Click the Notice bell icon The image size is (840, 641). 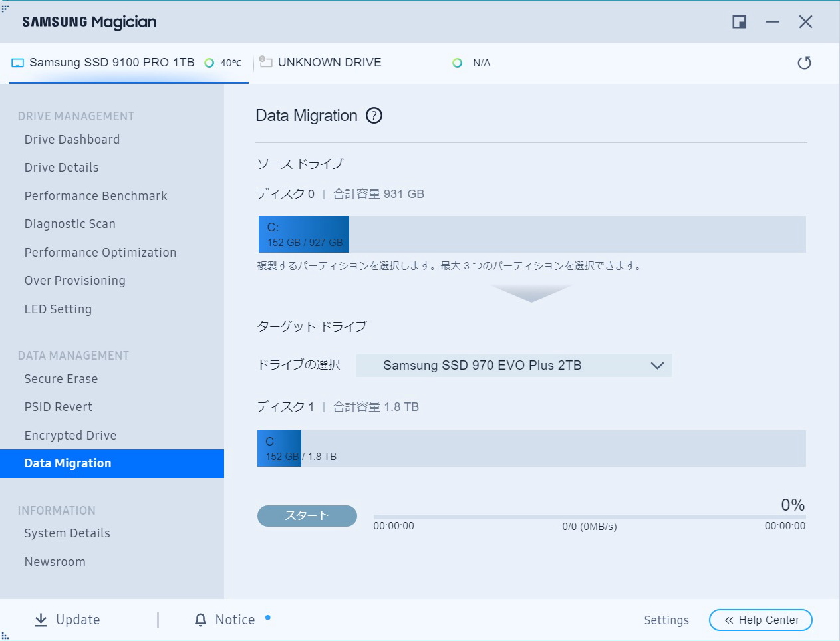[x=200, y=620]
